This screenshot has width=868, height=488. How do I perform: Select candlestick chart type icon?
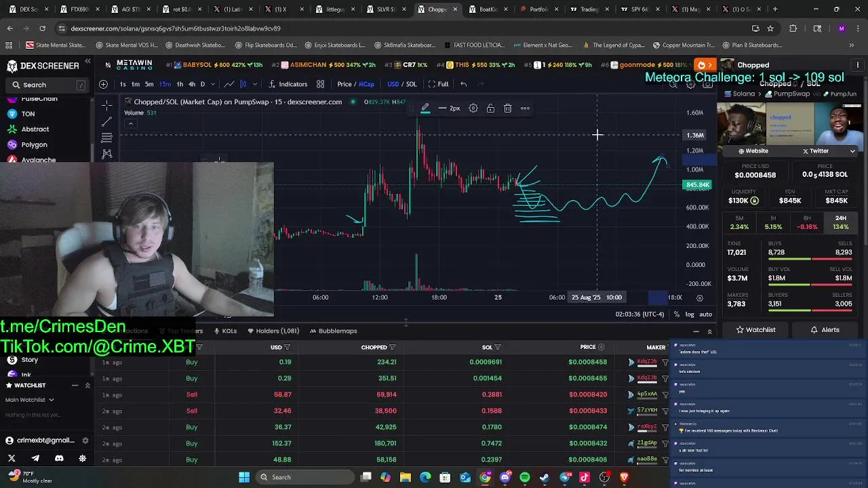(x=243, y=84)
